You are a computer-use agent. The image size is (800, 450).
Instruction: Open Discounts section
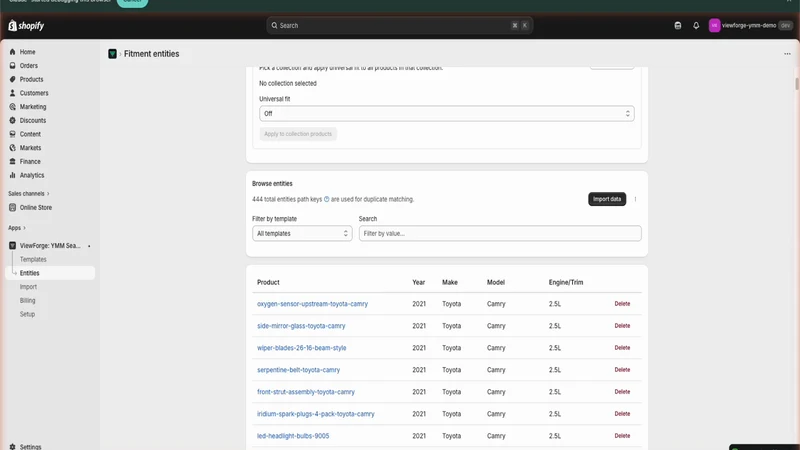33,121
